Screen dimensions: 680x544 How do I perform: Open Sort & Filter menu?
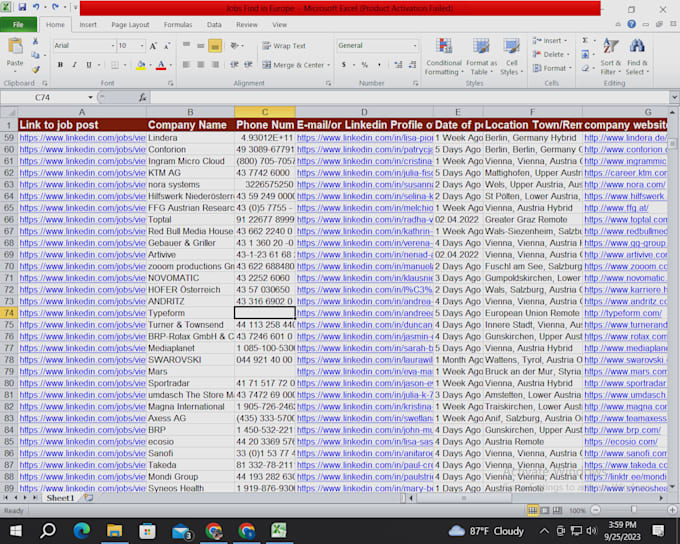tap(611, 57)
